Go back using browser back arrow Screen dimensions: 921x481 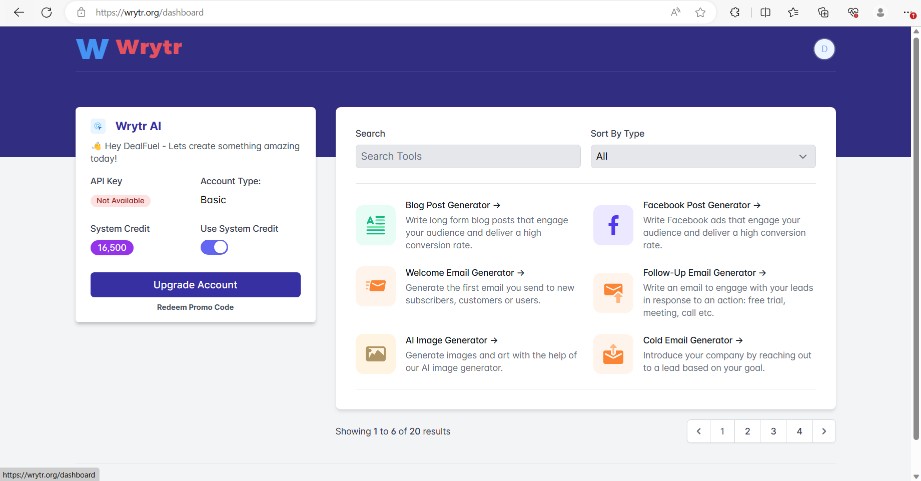point(19,12)
